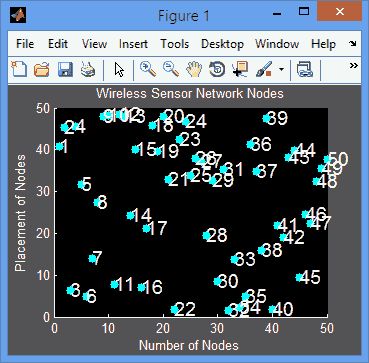The image size is (369, 363).
Task: Choose the Pan hand tool
Action: 194,70
